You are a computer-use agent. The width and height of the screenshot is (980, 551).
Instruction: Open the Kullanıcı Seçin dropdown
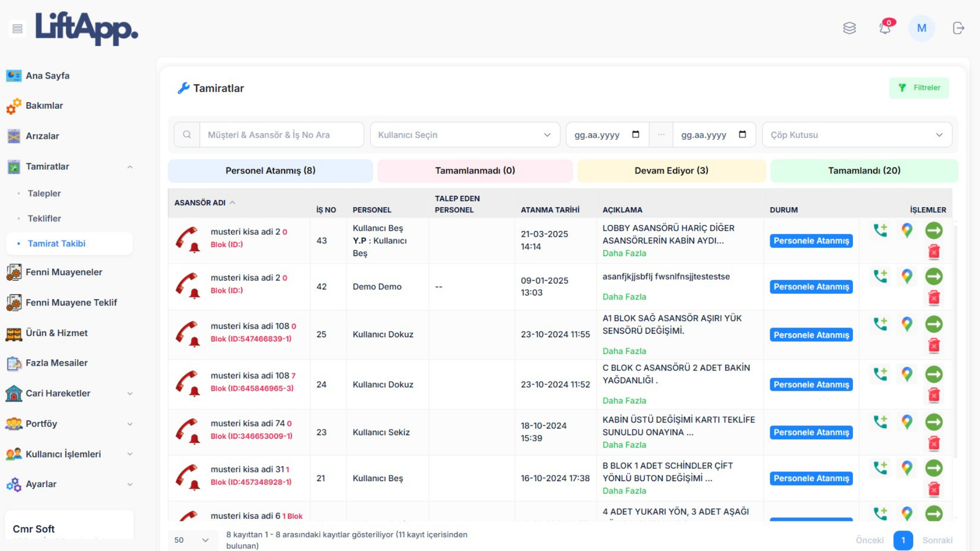464,135
